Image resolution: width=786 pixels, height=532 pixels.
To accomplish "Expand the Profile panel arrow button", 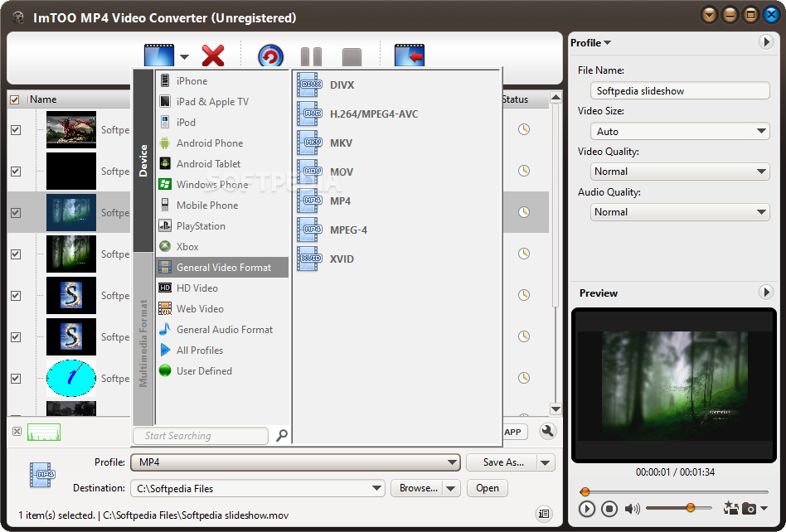I will point(765,42).
